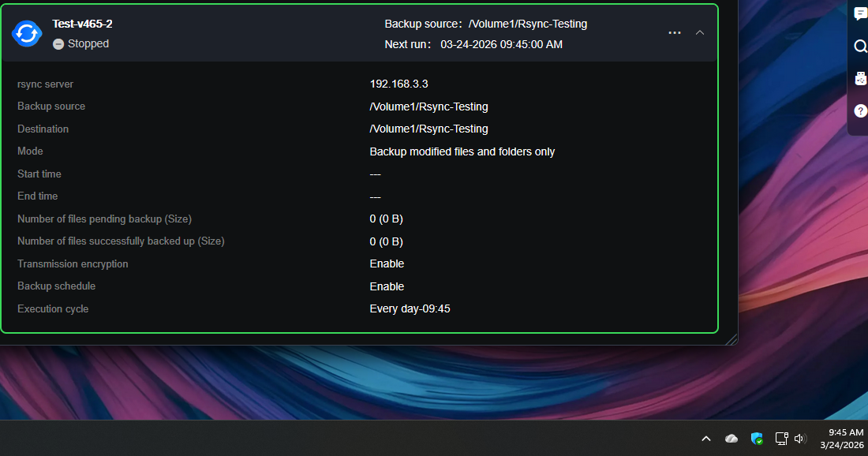Viewport: 868px width, 456px height.
Task: Click the 'Start time' label
Action: [x=39, y=174]
